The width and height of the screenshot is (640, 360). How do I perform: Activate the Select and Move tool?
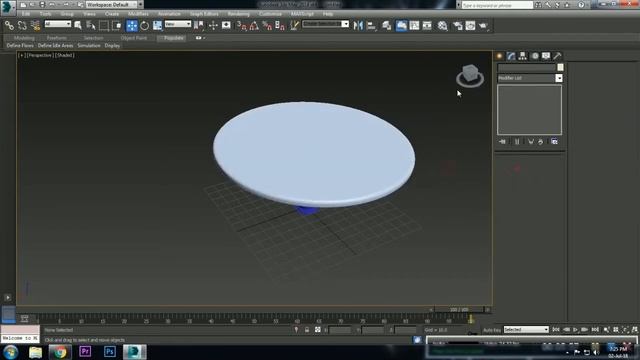tap(132, 26)
